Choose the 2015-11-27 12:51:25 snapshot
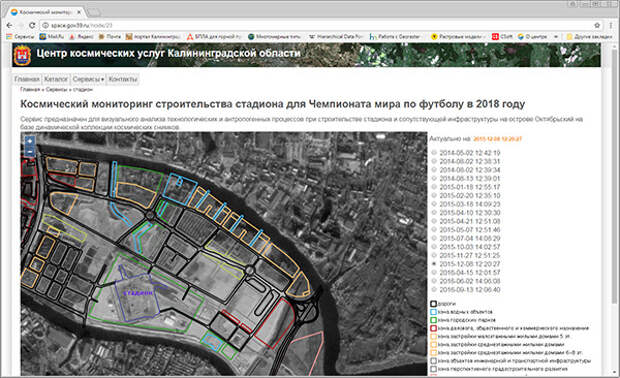 434,255
